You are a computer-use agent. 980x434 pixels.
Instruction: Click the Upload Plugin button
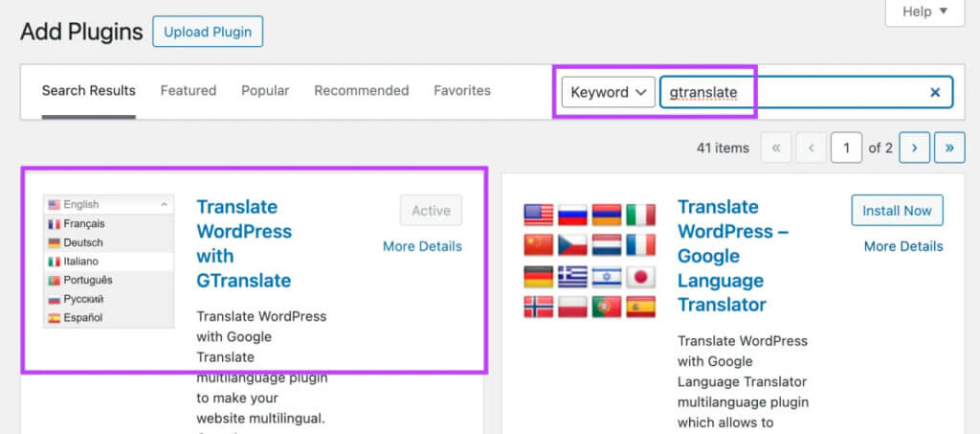pos(208,32)
